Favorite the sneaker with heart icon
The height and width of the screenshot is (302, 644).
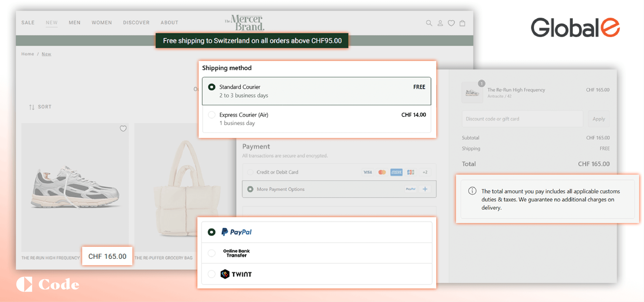pyautogui.click(x=123, y=129)
